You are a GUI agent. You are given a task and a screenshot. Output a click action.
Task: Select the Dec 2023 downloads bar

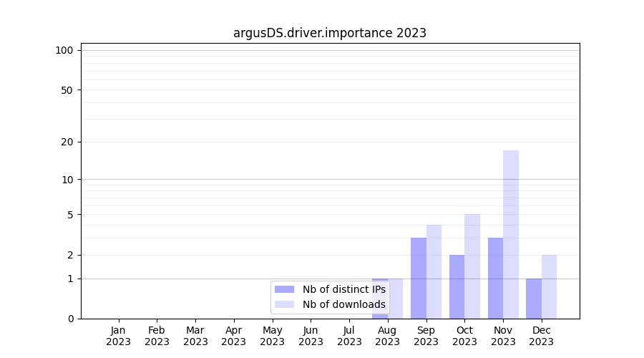[549, 286]
